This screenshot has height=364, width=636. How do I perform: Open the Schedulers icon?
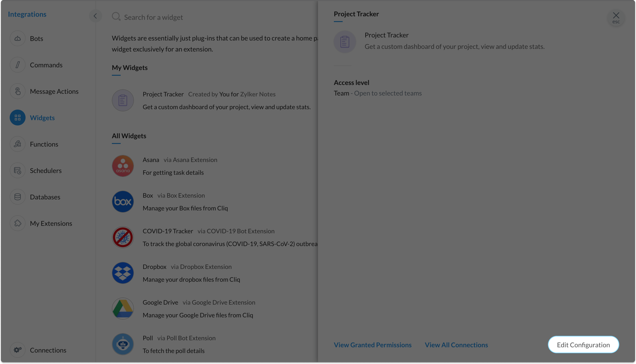point(18,170)
